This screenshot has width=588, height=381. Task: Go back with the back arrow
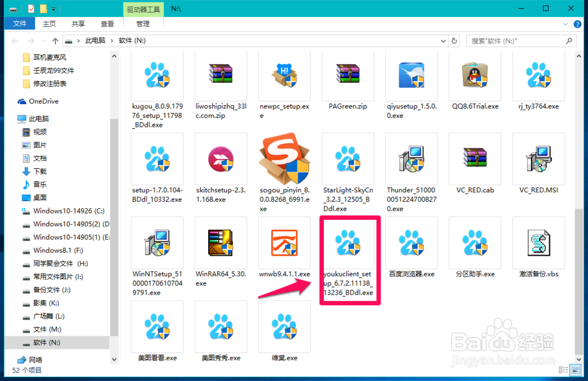(x=15, y=41)
